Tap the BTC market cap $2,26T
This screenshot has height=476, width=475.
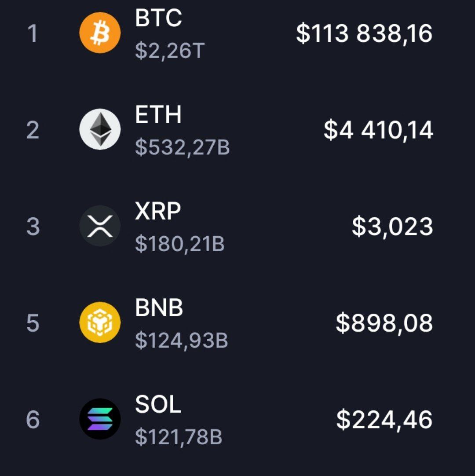[x=170, y=51]
